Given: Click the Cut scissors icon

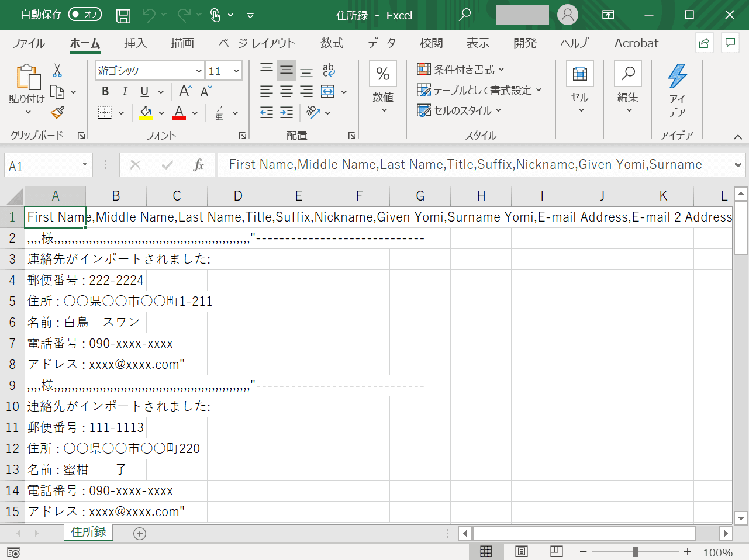Looking at the screenshot, I should [57, 71].
